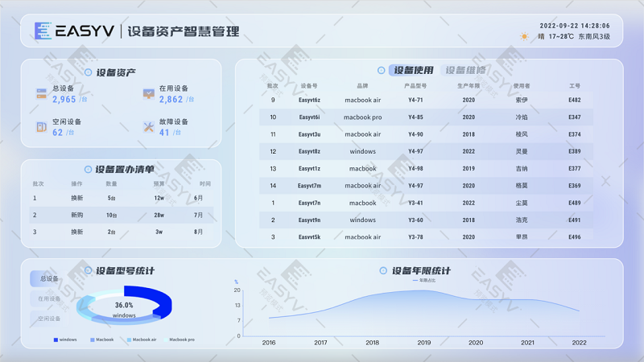Click circle icon beside 设备置办清单 title
Screen dimensions: 644x362
click(x=88, y=169)
